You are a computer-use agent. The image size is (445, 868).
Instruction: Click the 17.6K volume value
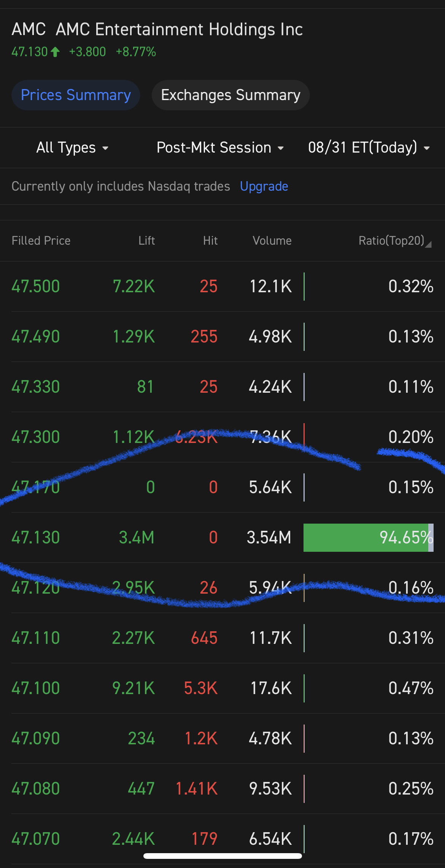click(271, 688)
